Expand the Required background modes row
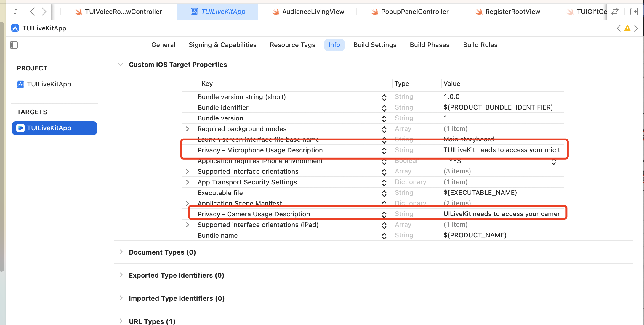This screenshot has width=644, height=325. [x=187, y=129]
